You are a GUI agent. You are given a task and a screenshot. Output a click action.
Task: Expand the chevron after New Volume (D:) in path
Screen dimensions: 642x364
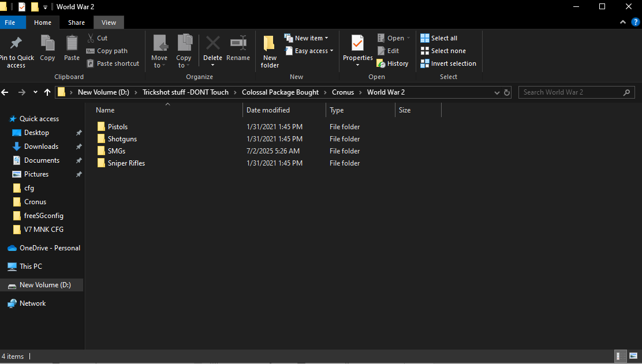[x=136, y=92]
